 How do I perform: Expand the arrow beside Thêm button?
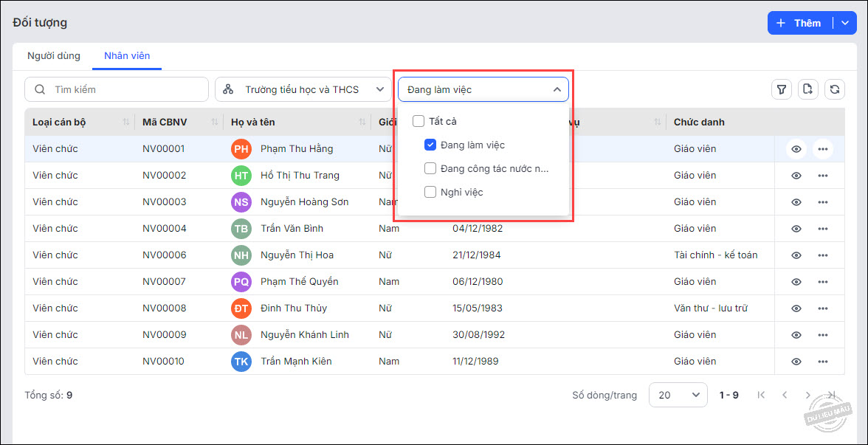(x=845, y=23)
